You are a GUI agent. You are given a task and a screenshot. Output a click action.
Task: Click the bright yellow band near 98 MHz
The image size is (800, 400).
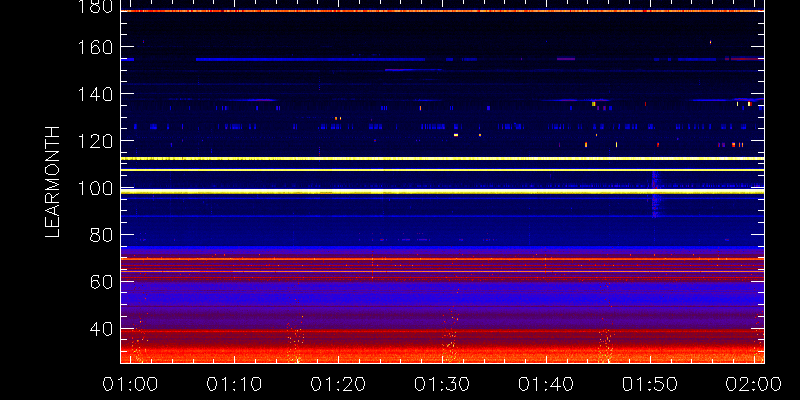(x=442, y=192)
